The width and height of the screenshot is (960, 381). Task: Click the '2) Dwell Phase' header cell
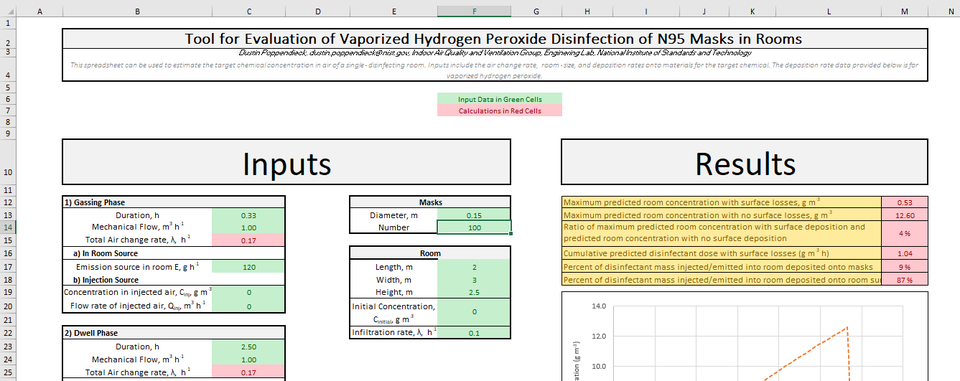[173, 333]
